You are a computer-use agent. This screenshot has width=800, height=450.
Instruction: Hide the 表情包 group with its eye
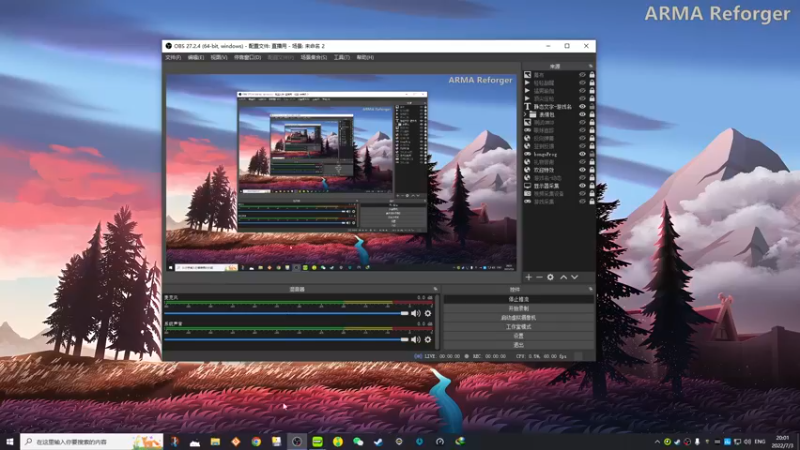pyautogui.click(x=582, y=115)
